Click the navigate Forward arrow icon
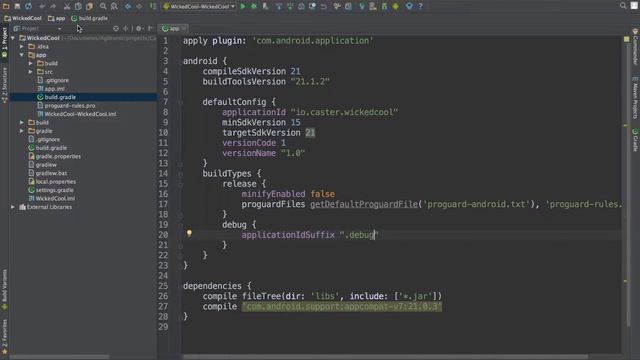The width and height of the screenshot is (640, 360). tap(139, 6)
